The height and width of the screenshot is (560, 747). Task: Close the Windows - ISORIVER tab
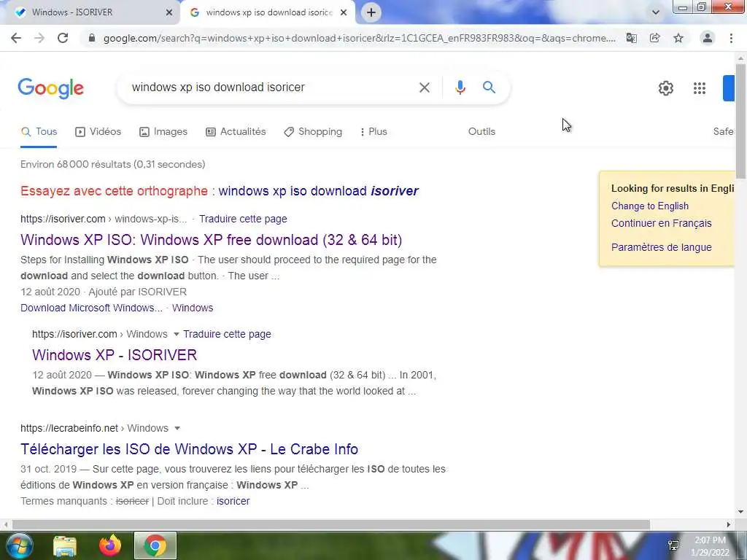coord(169,12)
